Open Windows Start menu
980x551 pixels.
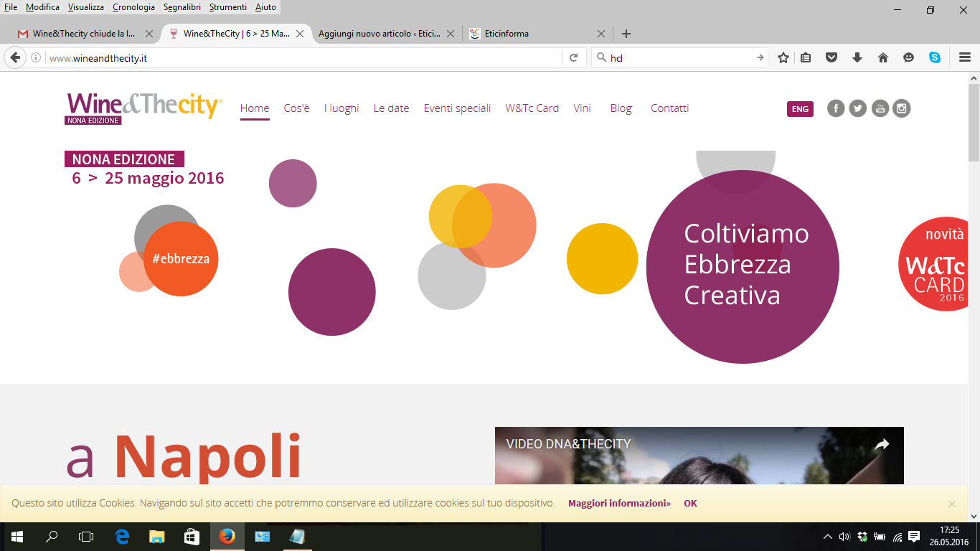click(17, 537)
